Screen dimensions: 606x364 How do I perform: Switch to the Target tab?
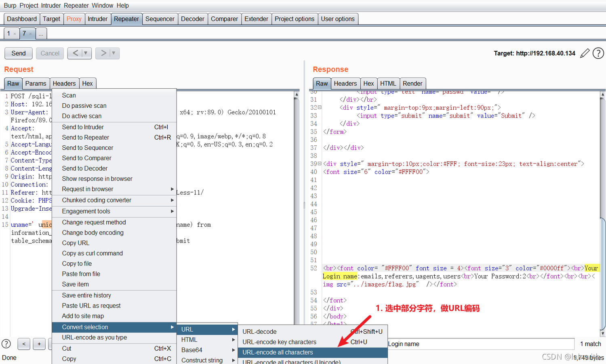tap(51, 19)
